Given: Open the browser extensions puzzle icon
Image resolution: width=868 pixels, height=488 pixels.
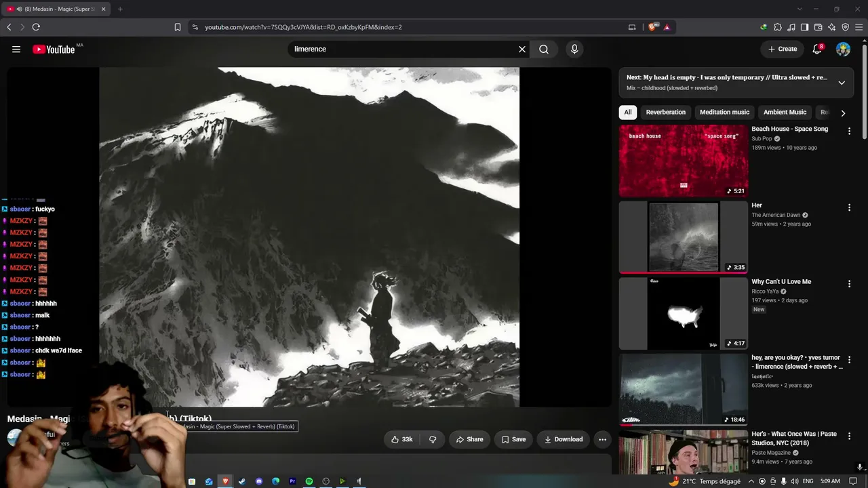Looking at the screenshot, I should tap(778, 27).
